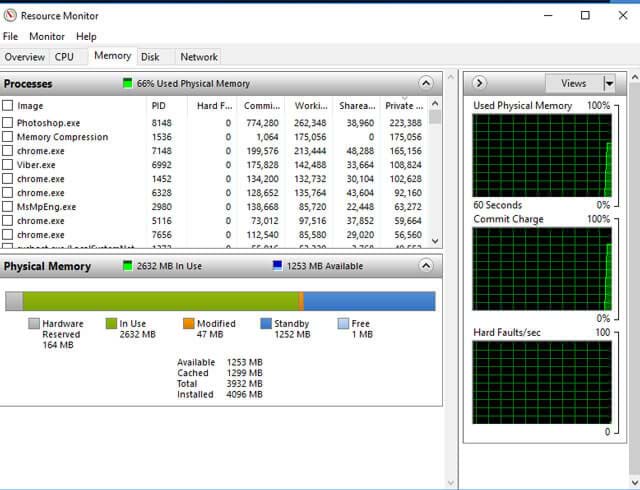Open the Monitor menu
The width and height of the screenshot is (640, 490).
pyautogui.click(x=47, y=37)
